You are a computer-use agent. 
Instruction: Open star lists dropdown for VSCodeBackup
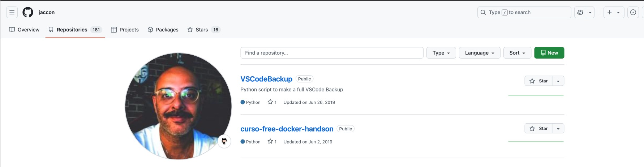[558, 81]
